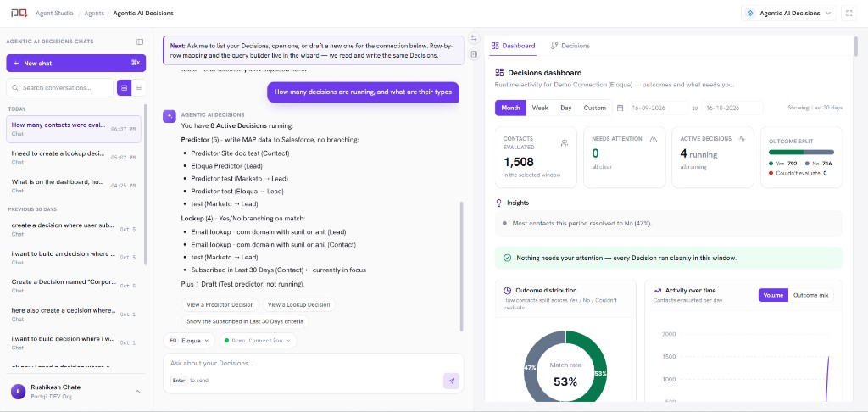Click the conversations list scrollbar
The width and height of the screenshot is (868, 412).
point(146,184)
